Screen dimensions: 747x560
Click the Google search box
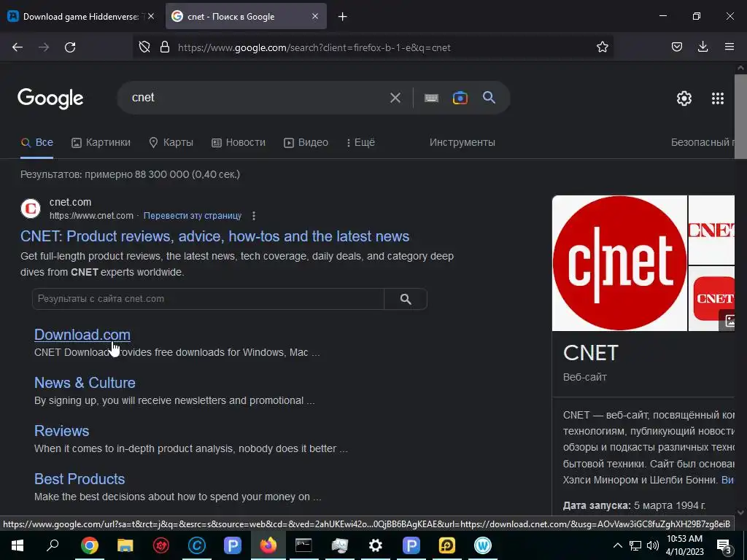pyautogui.click(x=258, y=98)
